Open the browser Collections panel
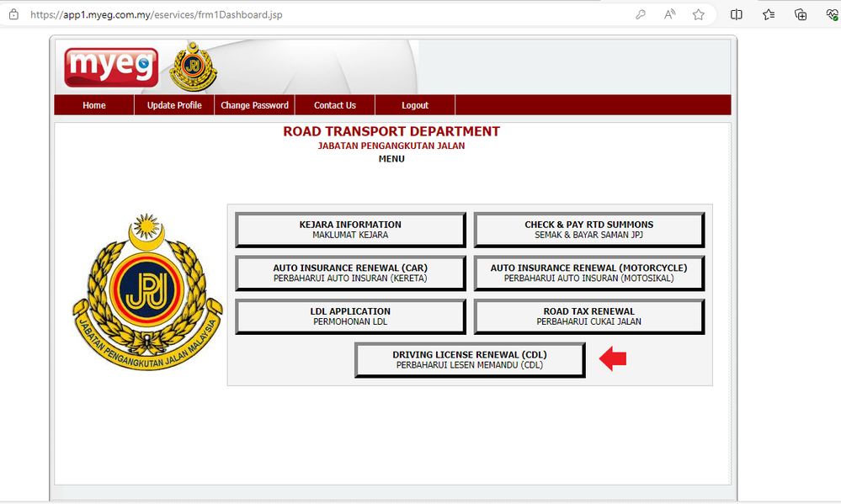 click(x=768, y=14)
